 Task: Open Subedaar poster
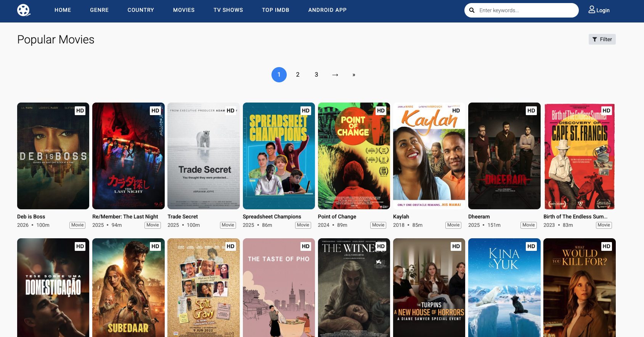click(128, 288)
